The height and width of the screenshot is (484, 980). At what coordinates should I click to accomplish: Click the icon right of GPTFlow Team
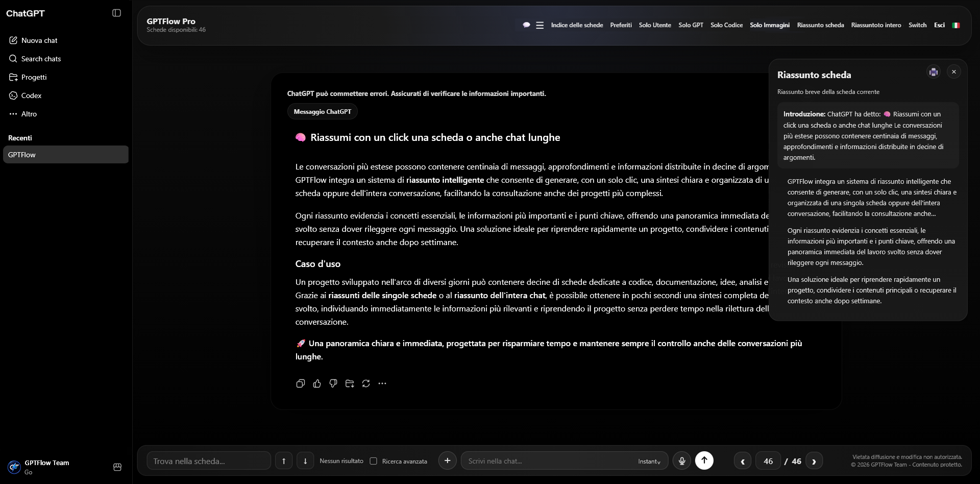click(117, 467)
